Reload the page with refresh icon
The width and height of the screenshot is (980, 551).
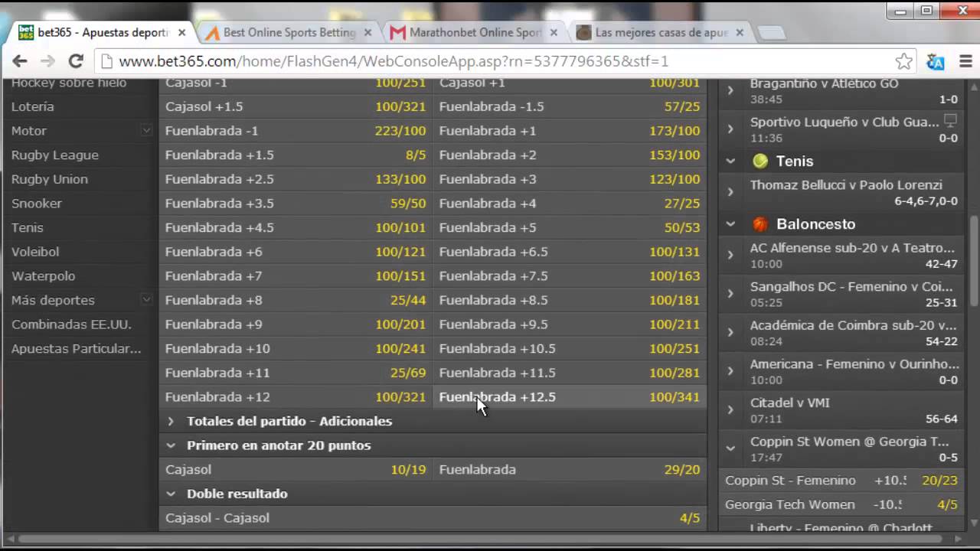pos(75,61)
